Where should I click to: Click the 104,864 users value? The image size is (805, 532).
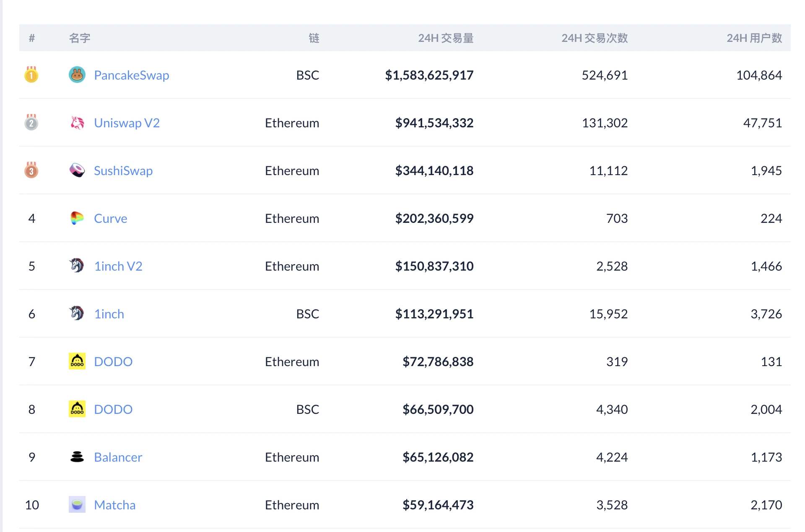[x=759, y=75]
